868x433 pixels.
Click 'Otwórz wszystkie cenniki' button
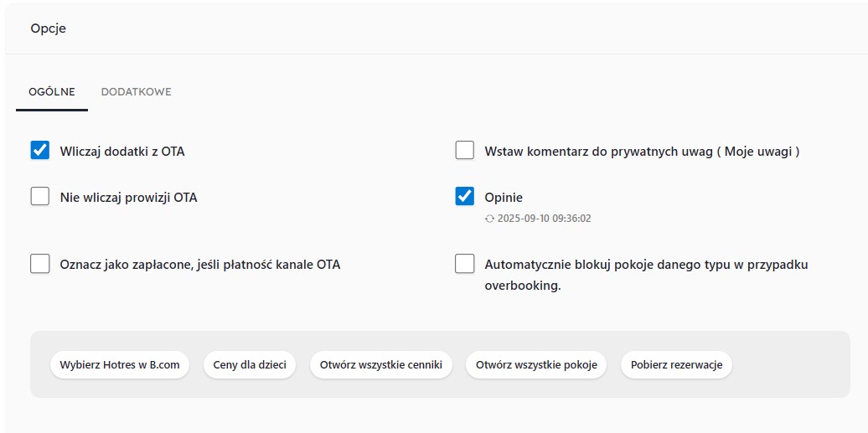click(x=381, y=365)
